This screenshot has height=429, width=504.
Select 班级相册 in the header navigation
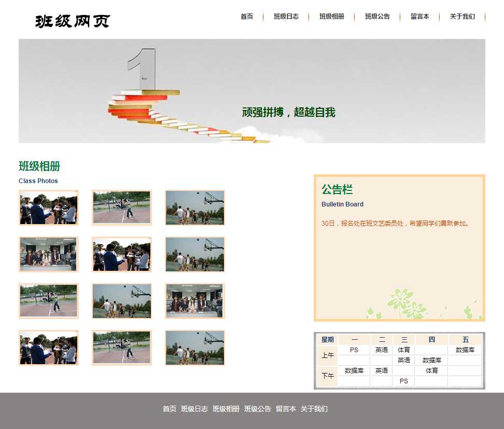click(x=332, y=17)
